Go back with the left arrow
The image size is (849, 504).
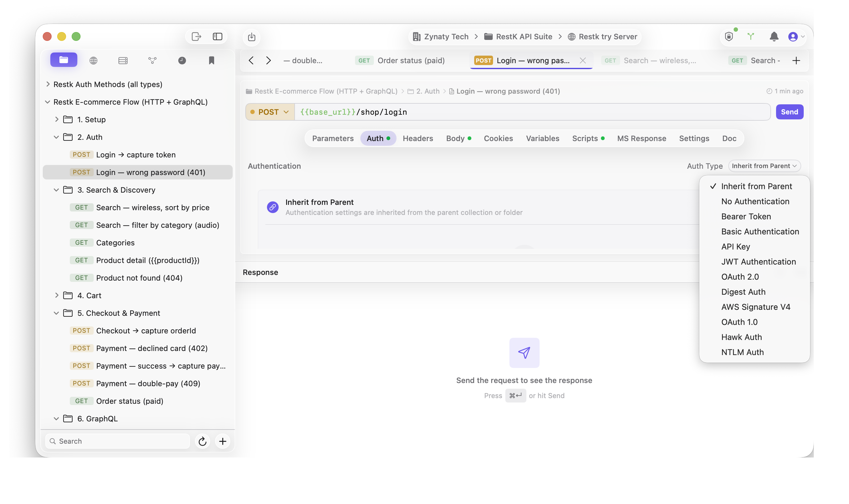pos(251,60)
